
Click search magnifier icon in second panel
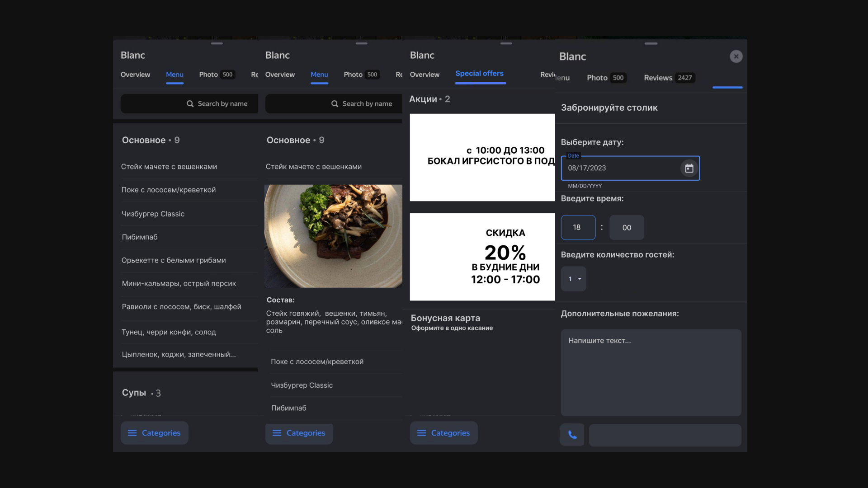pyautogui.click(x=335, y=104)
